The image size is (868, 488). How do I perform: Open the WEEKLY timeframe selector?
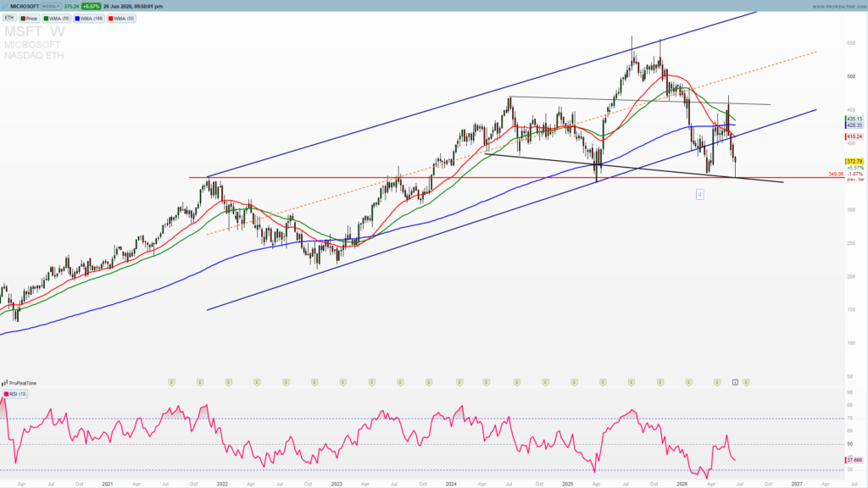[x=52, y=6]
